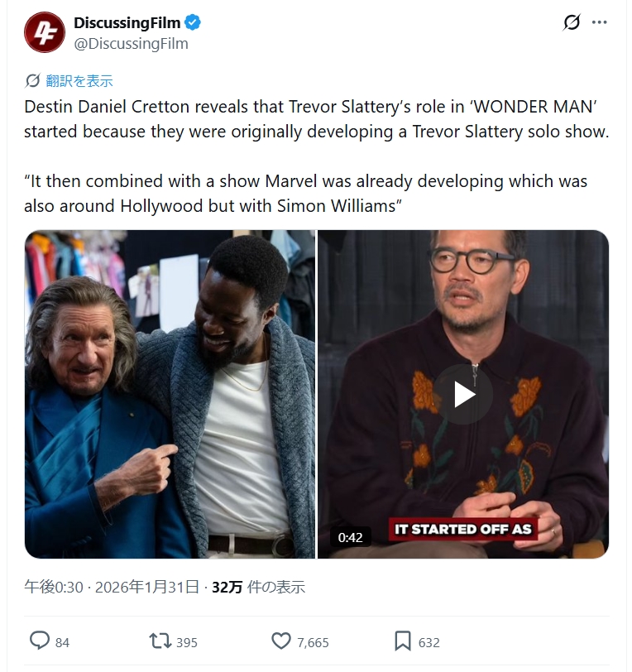The width and height of the screenshot is (632, 672).
Task: Click the DiscussingFilm profile avatar
Action: point(45,33)
